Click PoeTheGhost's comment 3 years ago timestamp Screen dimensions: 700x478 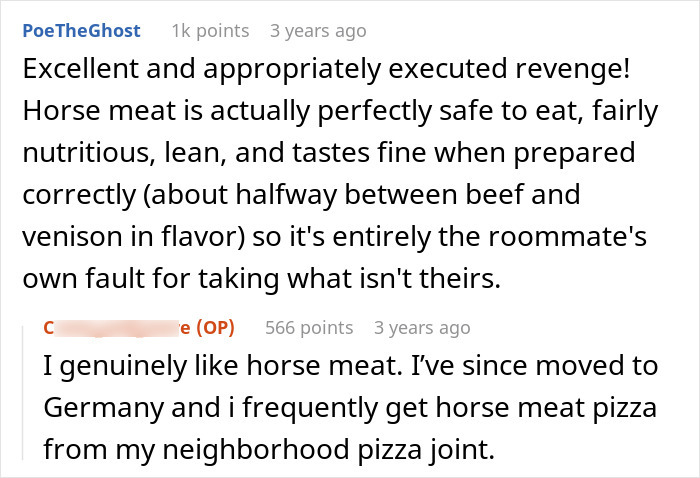click(318, 31)
